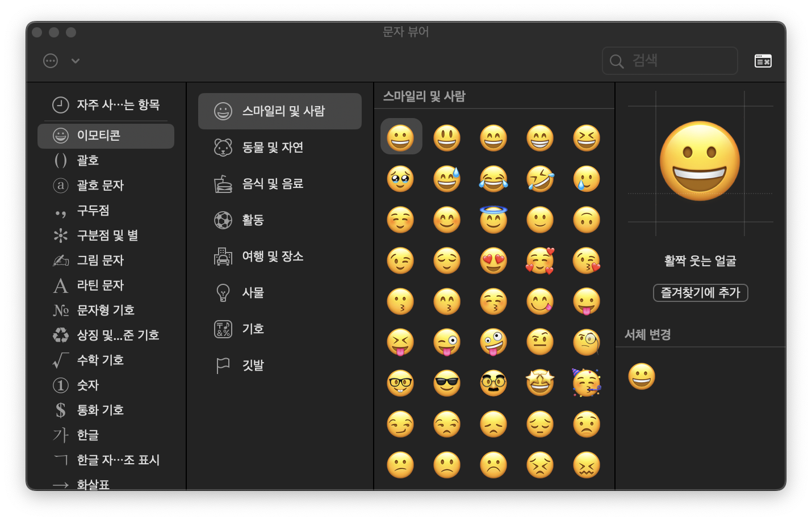Choose the smiling face with halo emoji
Viewport: 812px width, 521px height.
tap(493, 220)
